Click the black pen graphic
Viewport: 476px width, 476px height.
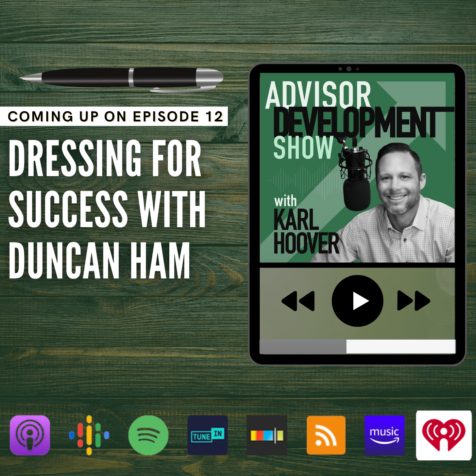[x=121, y=80]
